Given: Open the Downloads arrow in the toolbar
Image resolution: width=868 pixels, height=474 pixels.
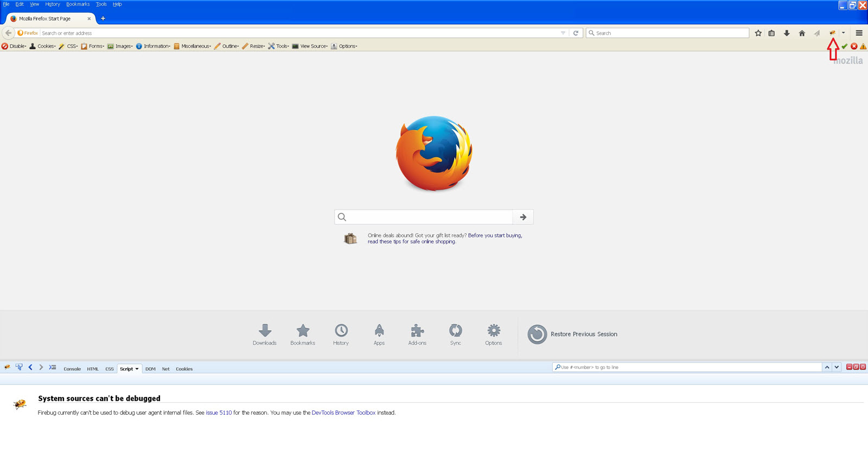Looking at the screenshot, I should point(787,33).
